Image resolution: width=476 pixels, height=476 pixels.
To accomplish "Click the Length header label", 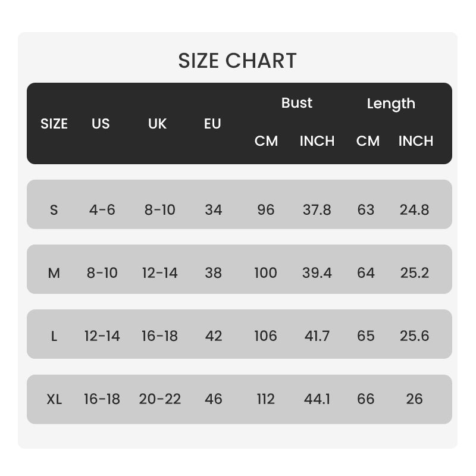I will (x=391, y=104).
